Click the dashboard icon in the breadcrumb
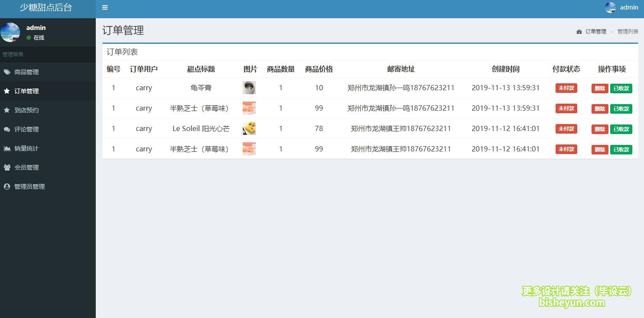644x318 pixels. 579,32
